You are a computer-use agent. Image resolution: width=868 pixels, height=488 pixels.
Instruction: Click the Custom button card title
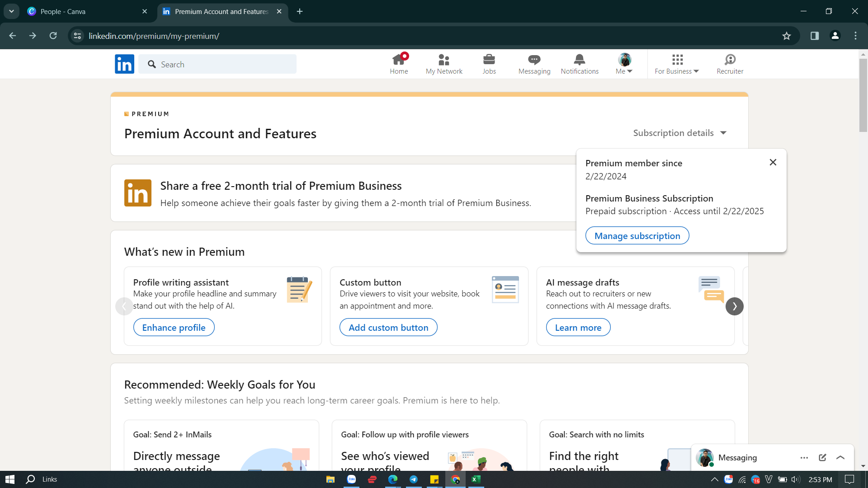pyautogui.click(x=370, y=282)
